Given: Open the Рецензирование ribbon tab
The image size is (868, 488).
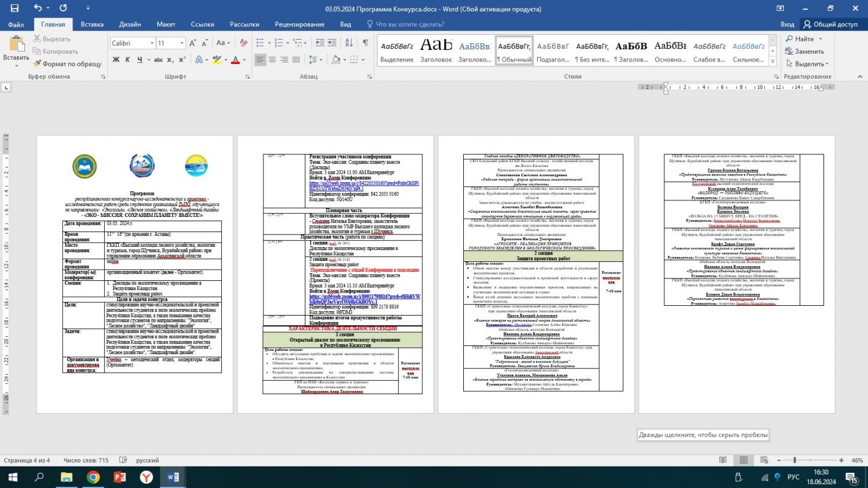Looking at the screenshot, I should point(299,24).
